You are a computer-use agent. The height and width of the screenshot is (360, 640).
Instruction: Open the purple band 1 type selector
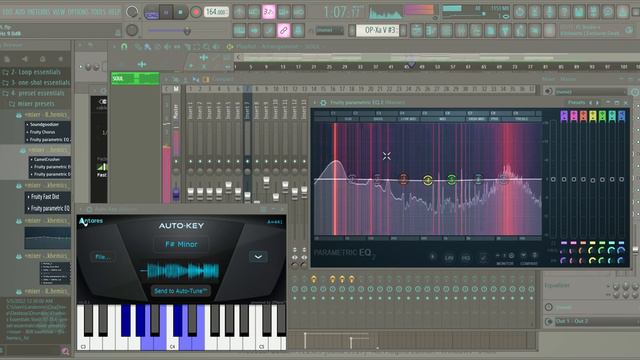tap(564, 116)
